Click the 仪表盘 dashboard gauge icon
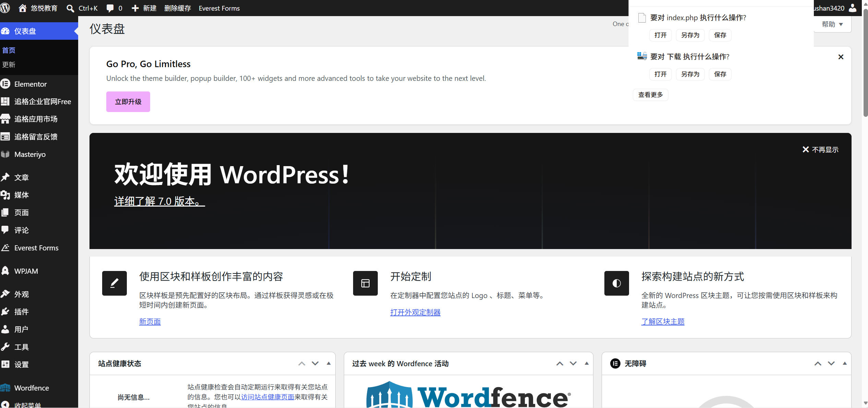The width and height of the screenshot is (868, 408). (x=5, y=31)
